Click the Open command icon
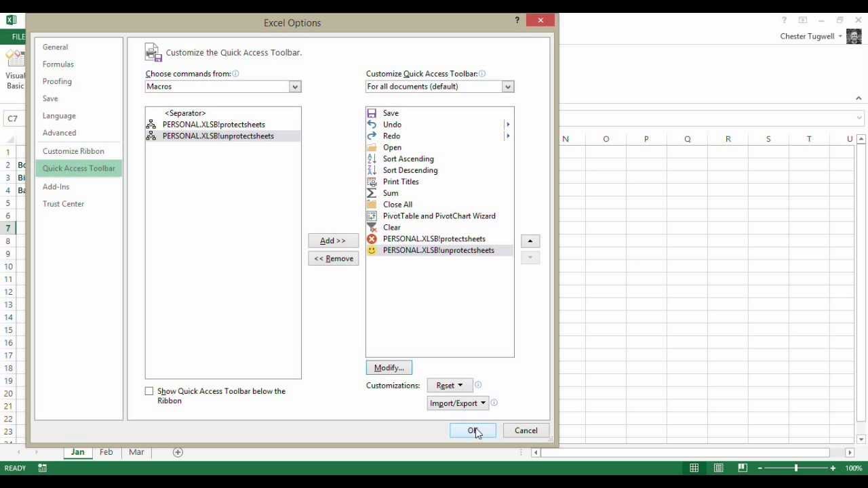 tap(372, 147)
